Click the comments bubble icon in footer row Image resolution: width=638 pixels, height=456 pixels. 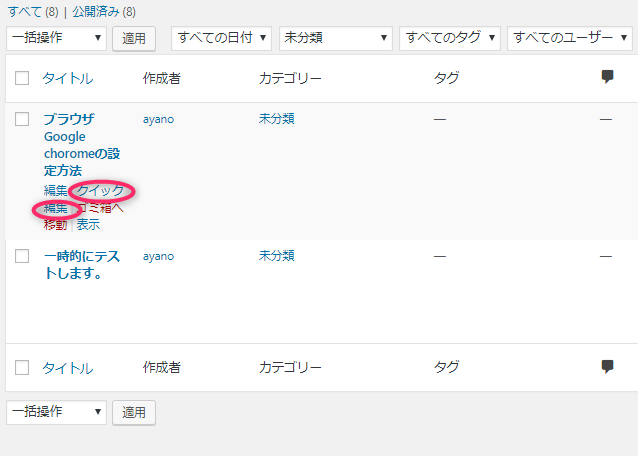607,367
